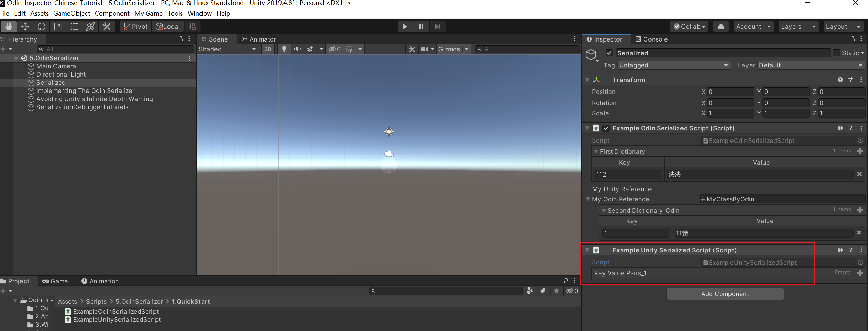The height and width of the screenshot is (331, 868).
Task: Toggle scene audio speaker icon
Action: 297,49
